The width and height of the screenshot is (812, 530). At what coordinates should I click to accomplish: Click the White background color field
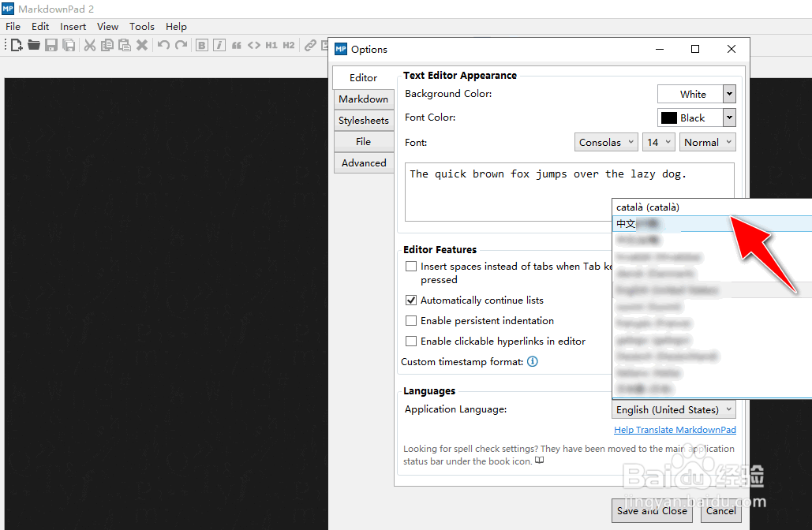[x=690, y=94]
